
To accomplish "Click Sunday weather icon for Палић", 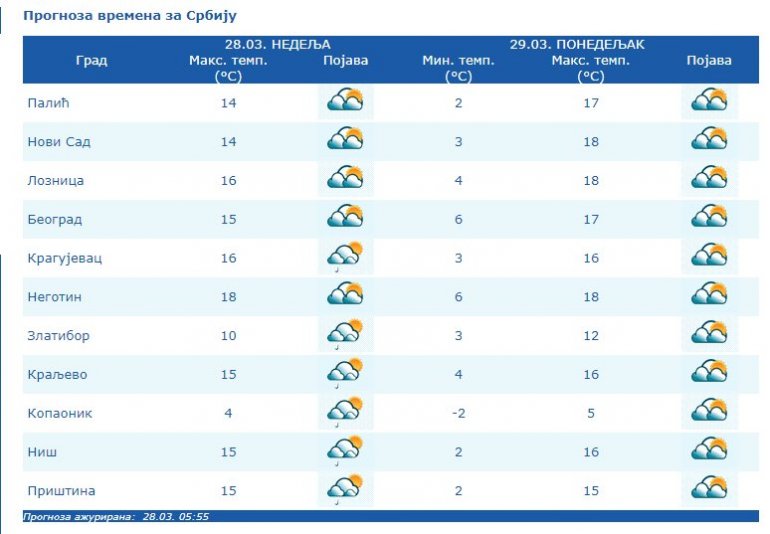I will tap(345, 102).
